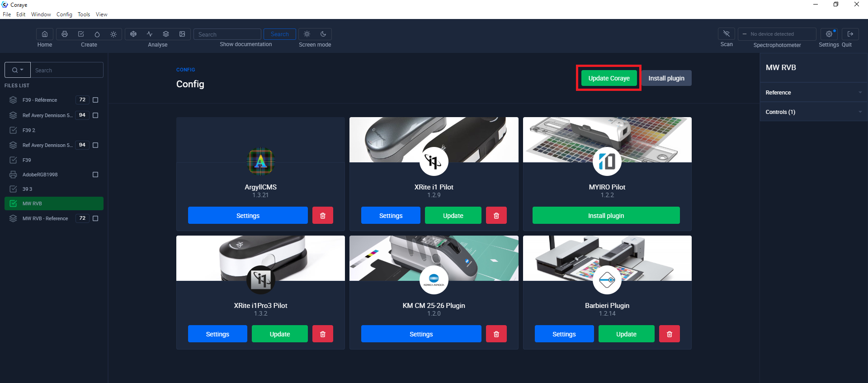The image size is (868, 383).
Task: Click the printer icon in the Create group
Action: (65, 34)
